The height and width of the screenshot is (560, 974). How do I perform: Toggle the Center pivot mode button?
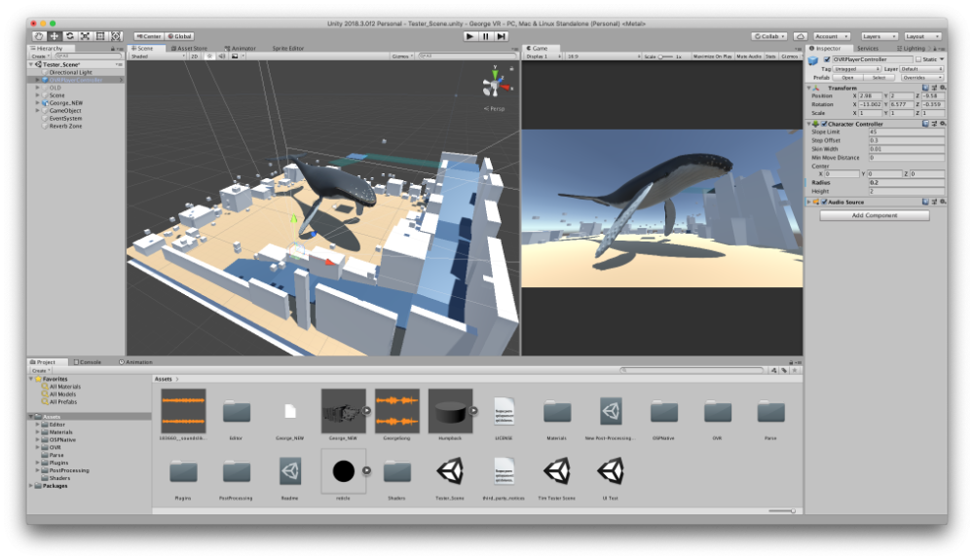148,36
